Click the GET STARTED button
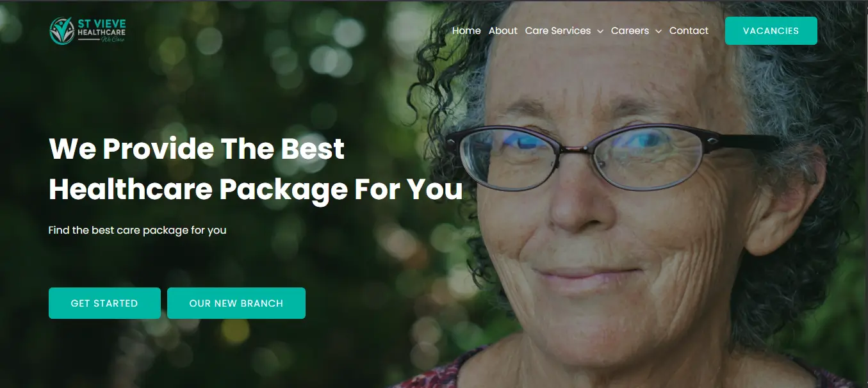Viewport: 868px width, 388px height. click(104, 303)
